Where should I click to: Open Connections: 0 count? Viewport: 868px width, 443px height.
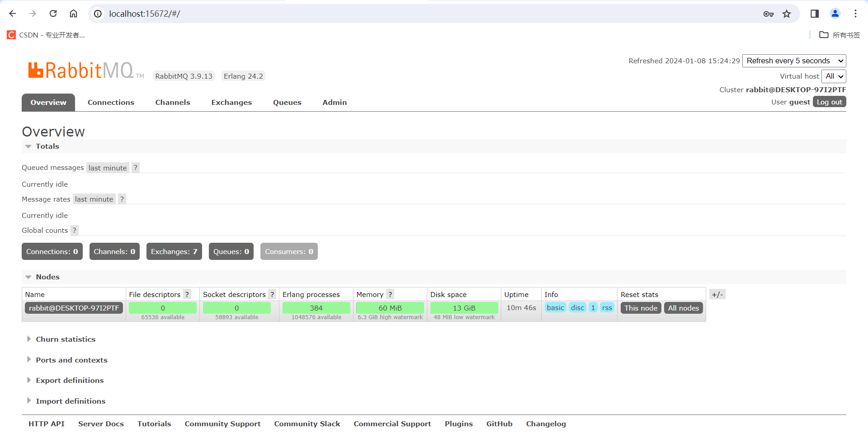coord(52,251)
